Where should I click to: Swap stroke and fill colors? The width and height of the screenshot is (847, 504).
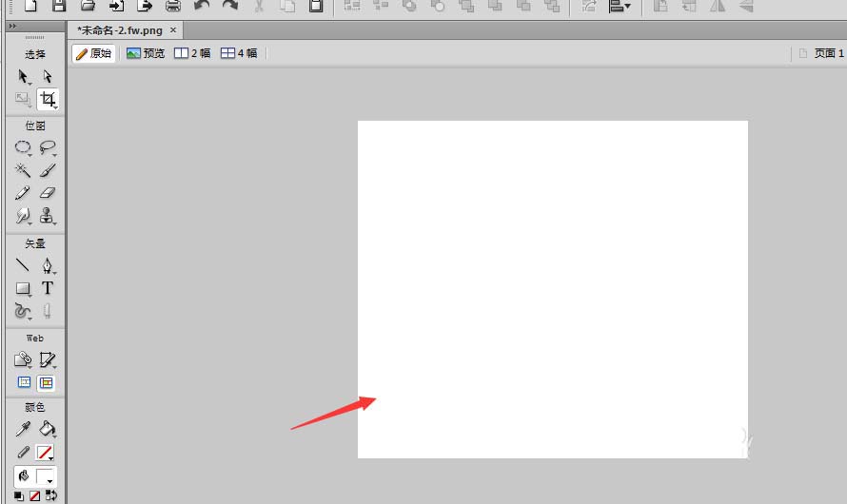pos(50,494)
